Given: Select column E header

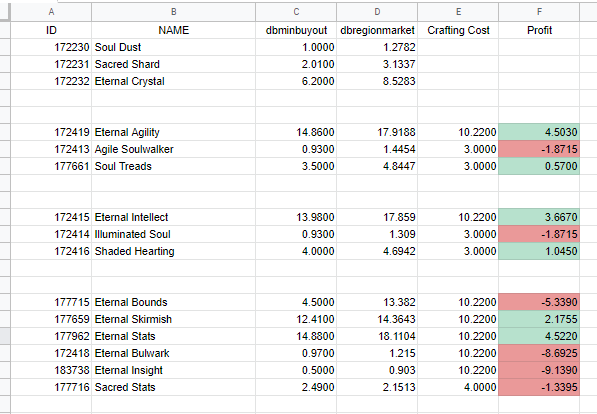Looking at the screenshot, I should 458,12.
